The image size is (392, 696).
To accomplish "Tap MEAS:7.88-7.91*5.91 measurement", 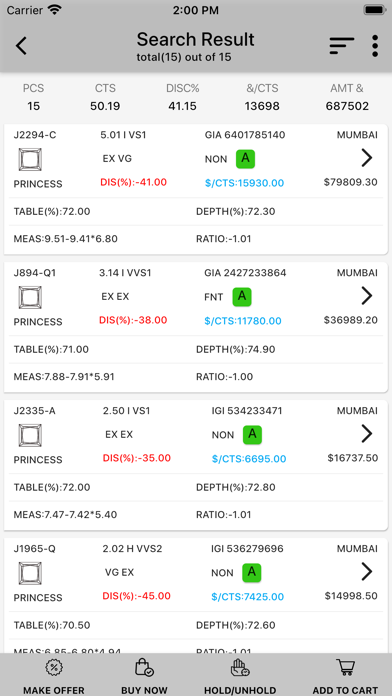I will tap(64, 377).
